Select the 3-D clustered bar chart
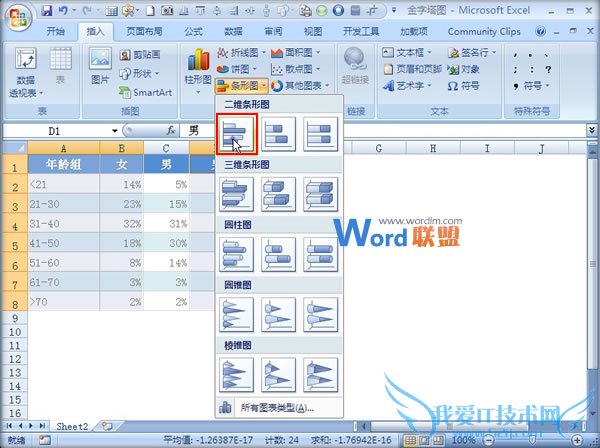600x448 pixels. pyautogui.click(x=236, y=194)
